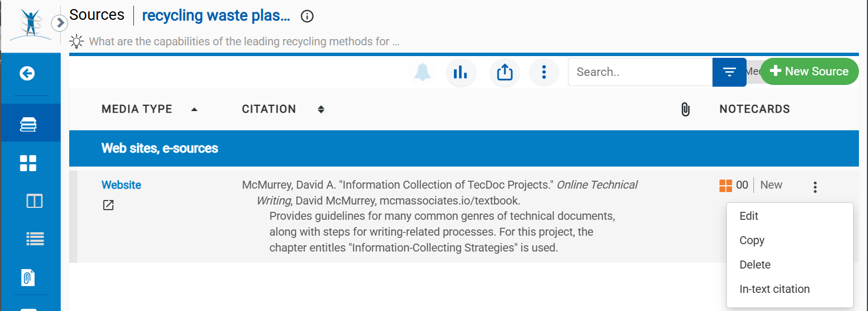Image resolution: width=868 pixels, height=311 pixels.
Task: Open the Sources stack icon in sidebar
Action: point(28,124)
